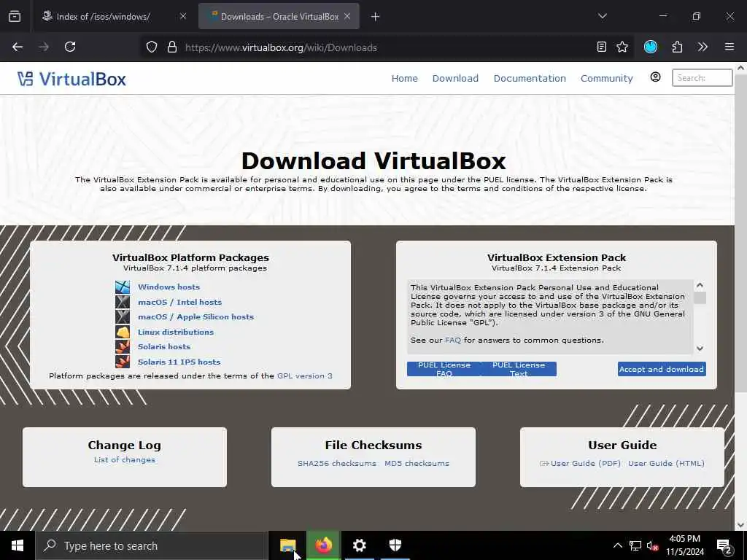This screenshot has width=747, height=560.
Task: Open the Firefox hamburger application menu
Action: pyautogui.click(x=729, y=47)
